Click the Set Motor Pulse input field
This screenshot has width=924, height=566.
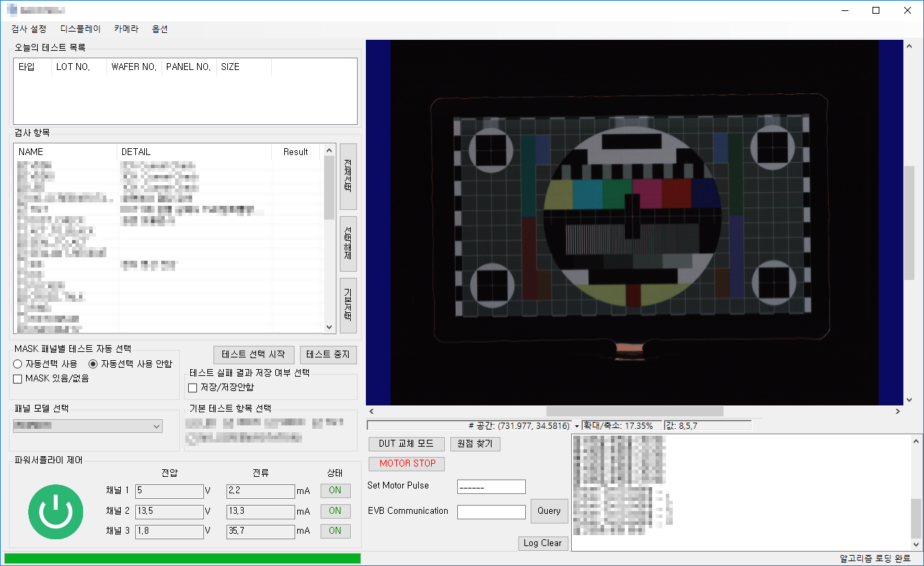pyautogui.click(x=492, y=486)
